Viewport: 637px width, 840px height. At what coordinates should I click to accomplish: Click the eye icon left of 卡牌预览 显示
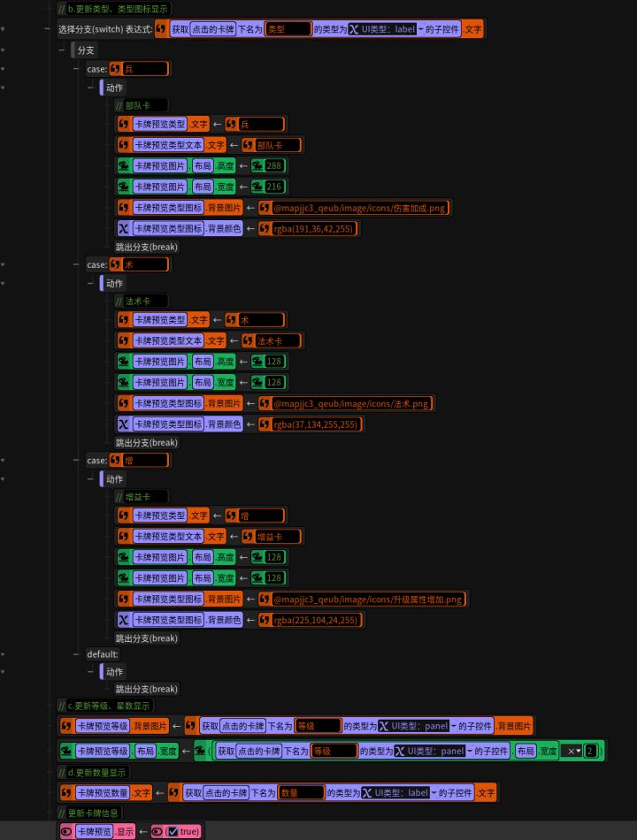tap(66, 831)
